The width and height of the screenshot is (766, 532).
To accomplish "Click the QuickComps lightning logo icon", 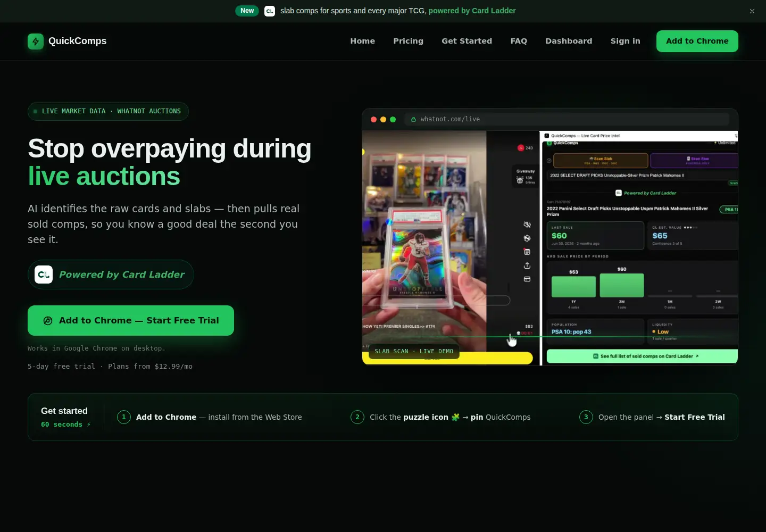I will 36,41.
